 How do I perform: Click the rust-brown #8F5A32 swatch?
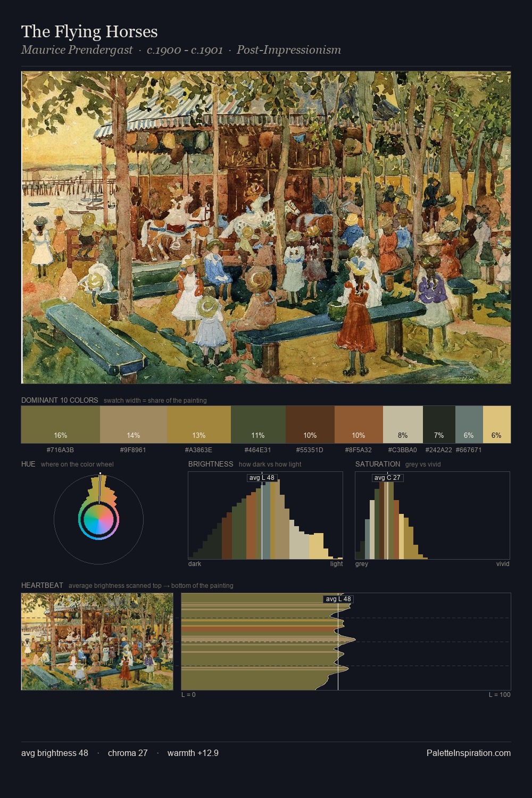(x=359, y=425)
